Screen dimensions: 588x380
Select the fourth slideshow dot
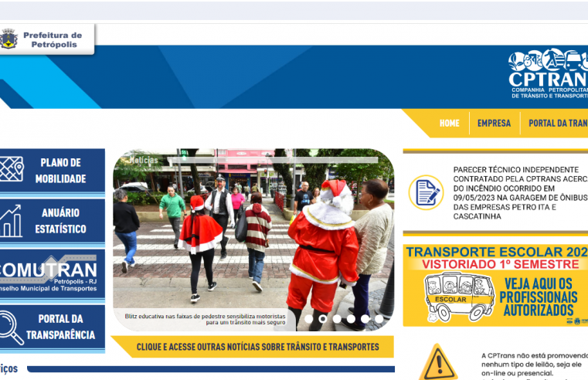(x=351, y=319)
